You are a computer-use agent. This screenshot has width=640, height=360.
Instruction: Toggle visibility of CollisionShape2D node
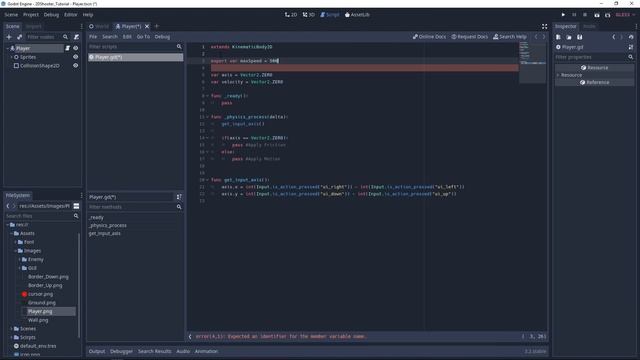pos(76,66)
